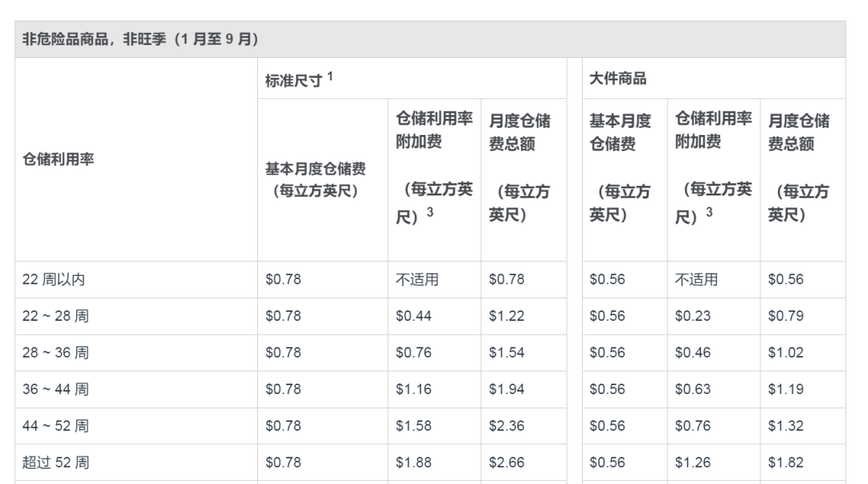Click the 非危险品商品，非旺季 table title bar
This screenshot has width=868, height=484.
tap(141, 39)
